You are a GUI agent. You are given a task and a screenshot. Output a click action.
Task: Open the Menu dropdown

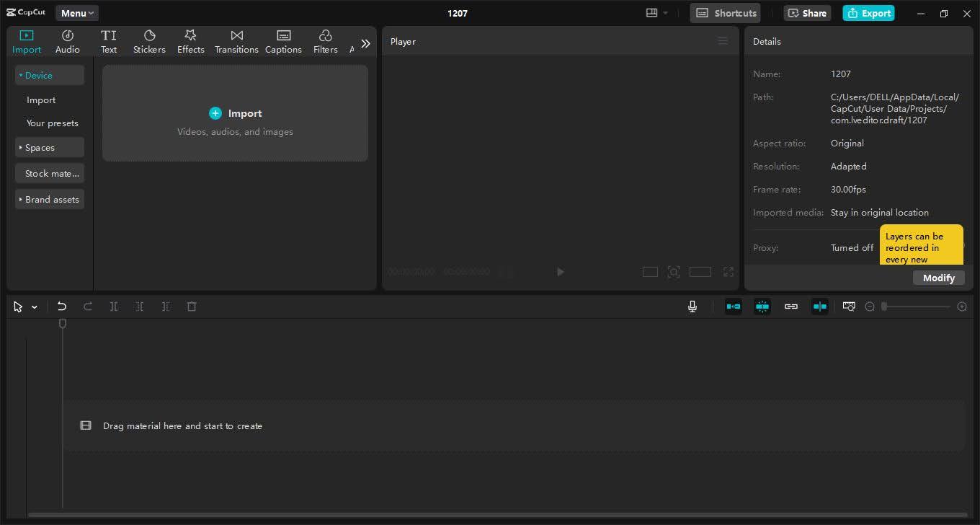(77, 13)
